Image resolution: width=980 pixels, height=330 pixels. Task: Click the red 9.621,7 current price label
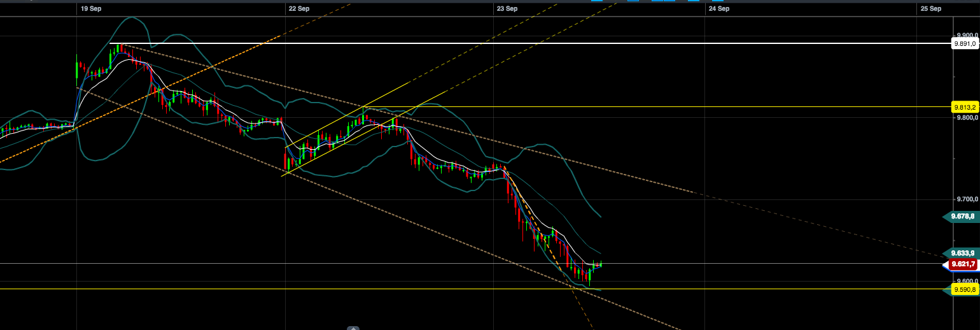coord(962,264)
